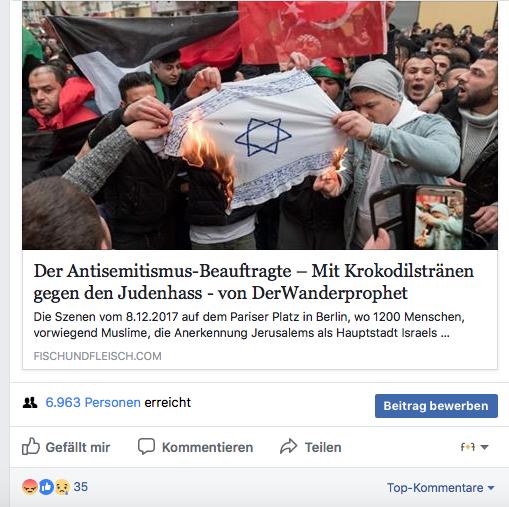509x507 pixels.
Task: Click the Kommentieren label
Action: coord(207,447)
